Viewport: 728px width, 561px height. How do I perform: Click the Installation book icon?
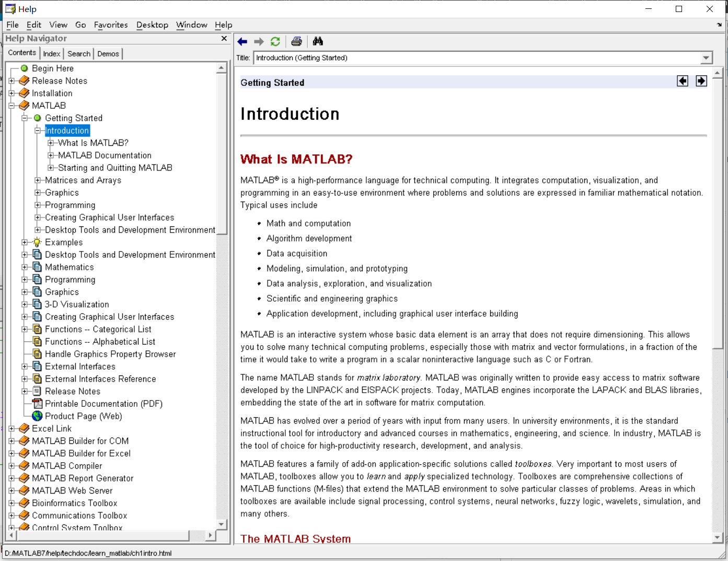24,94
